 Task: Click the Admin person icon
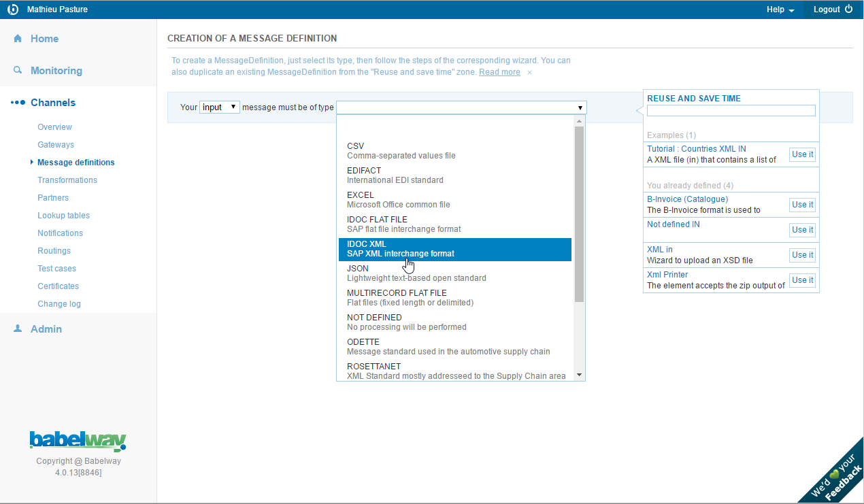tap(18, 329)
